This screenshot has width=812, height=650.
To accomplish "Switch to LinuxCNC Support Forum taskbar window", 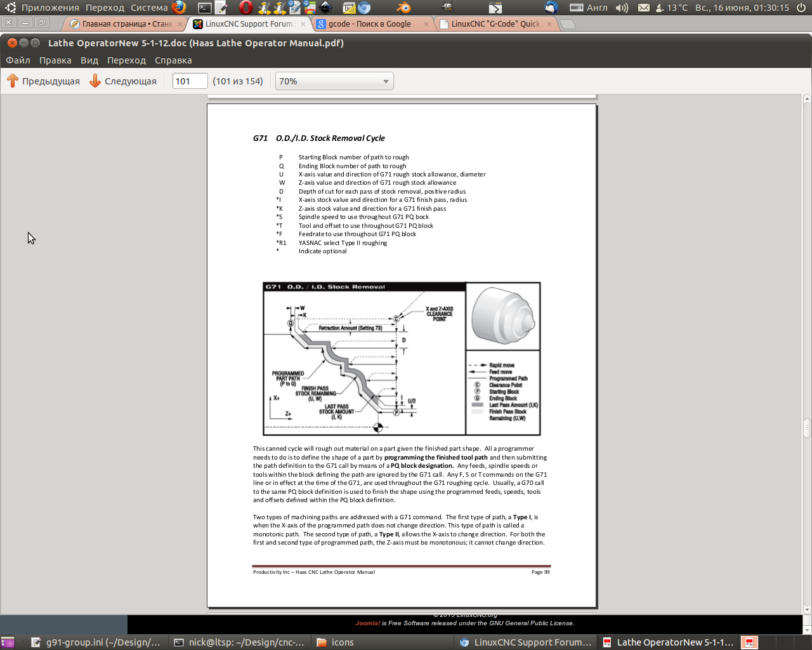I will (525, 642).
